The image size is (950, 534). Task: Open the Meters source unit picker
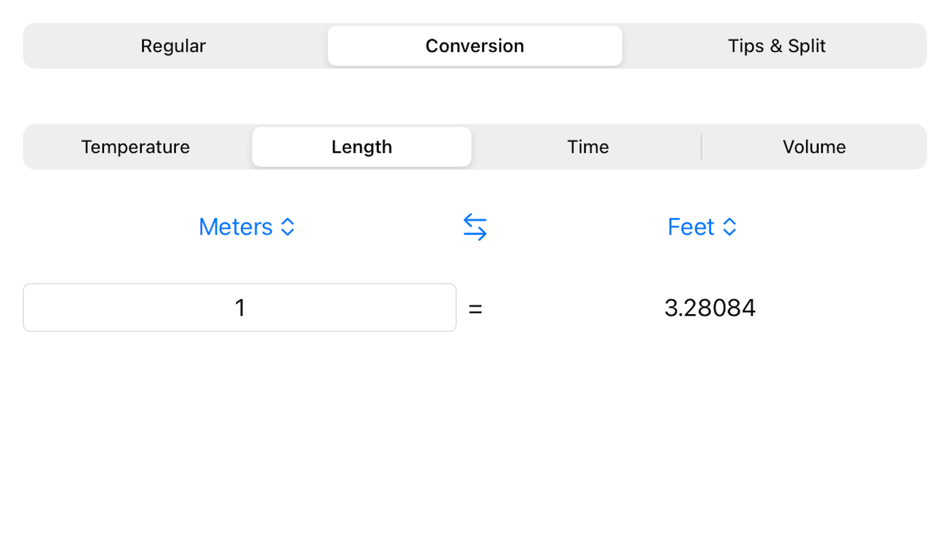(x=247, y=227)
